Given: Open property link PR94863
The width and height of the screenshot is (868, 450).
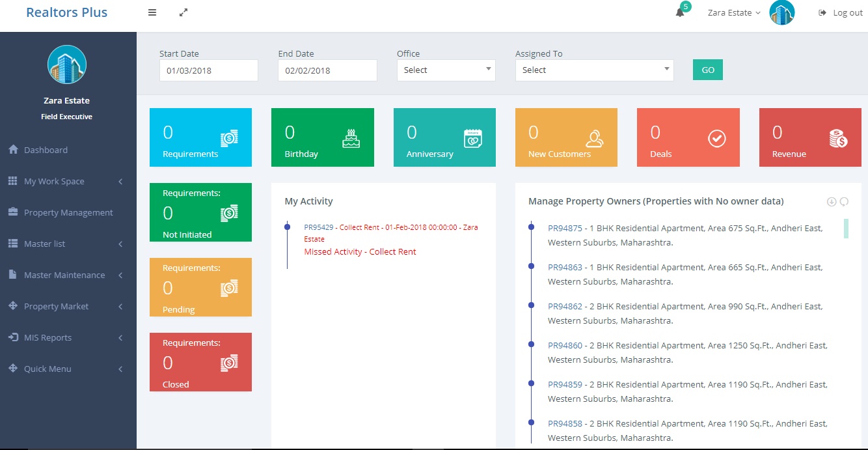Looking at the screenshot, I should [x=565, y=268].
